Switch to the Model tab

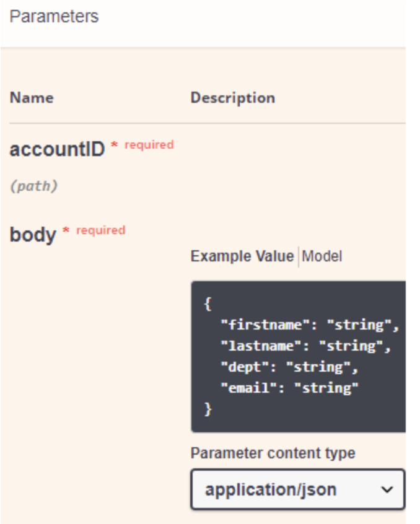(x=322, y=256)
